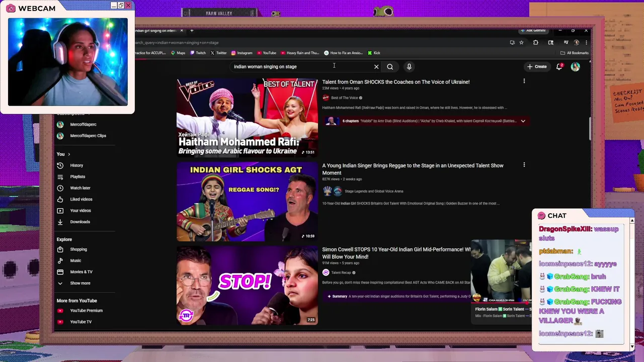Expand the You section chevron
Viewport: 644px width, 362px height.
[69, 154]
